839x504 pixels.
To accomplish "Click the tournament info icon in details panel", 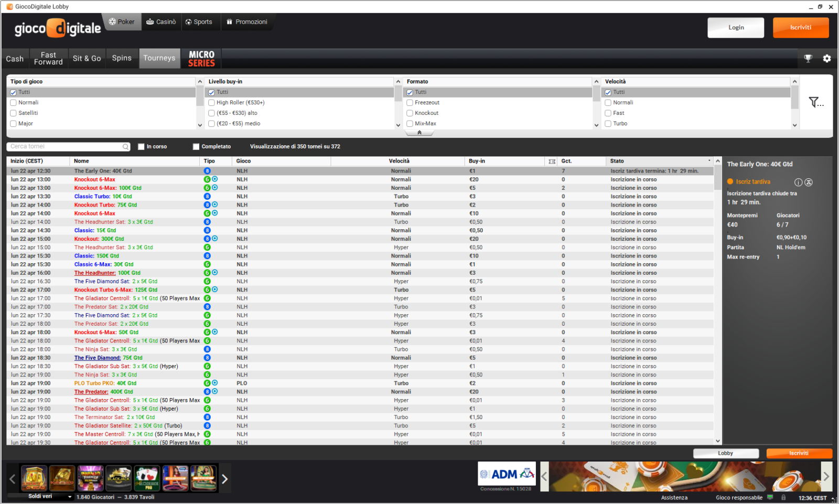I will [x=798, y=183].
